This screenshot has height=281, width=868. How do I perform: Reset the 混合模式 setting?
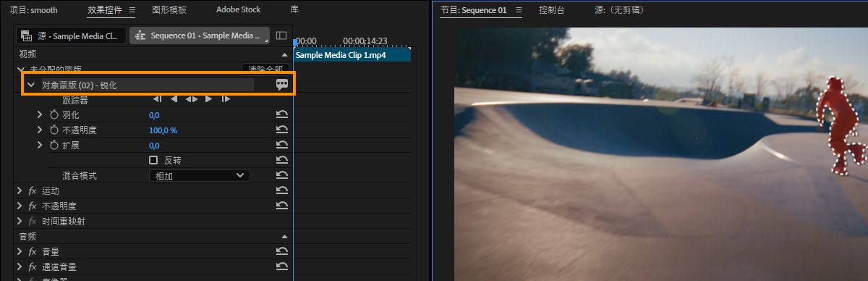tap(282, 175)
